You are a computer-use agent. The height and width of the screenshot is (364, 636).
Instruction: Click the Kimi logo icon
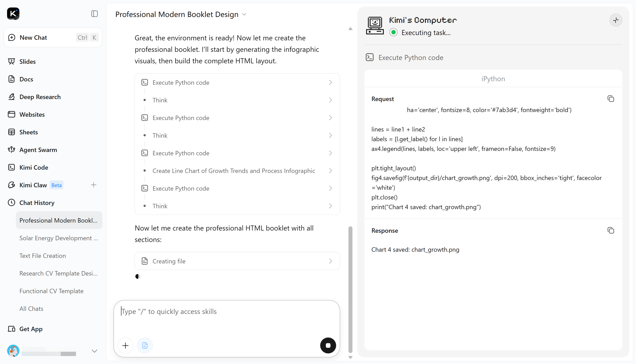[13, 14]
